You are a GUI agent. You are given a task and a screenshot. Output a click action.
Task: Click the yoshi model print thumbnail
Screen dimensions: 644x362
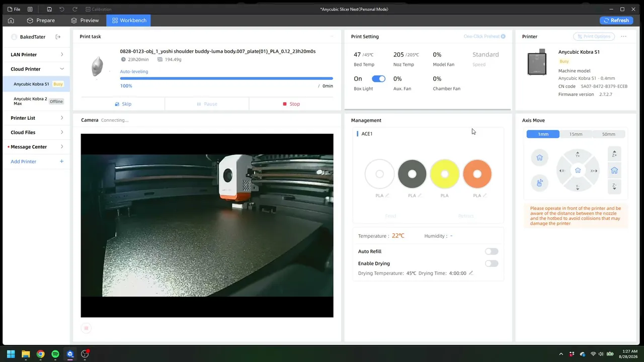[98, 66]
